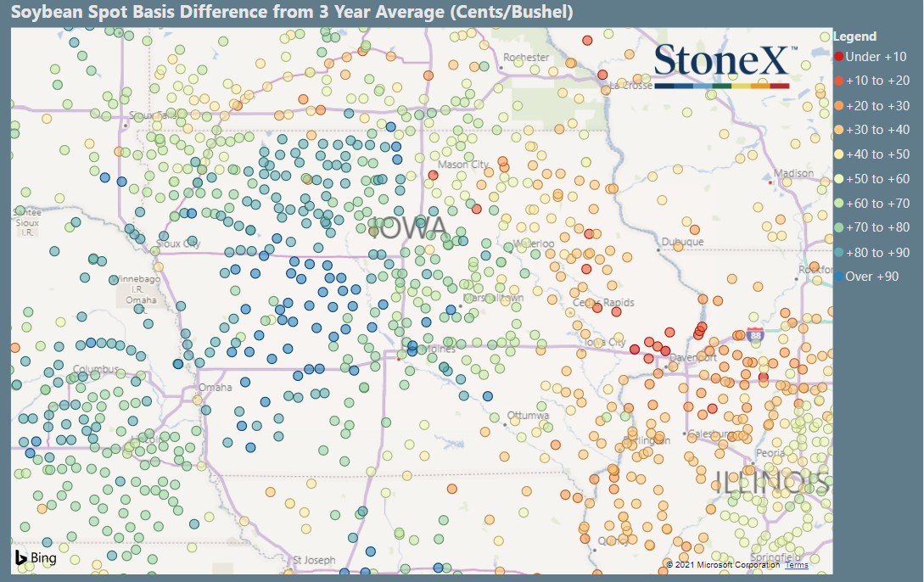924x582 pixels.
Task: Click the Columbus city label
Action: pos(96,369)
